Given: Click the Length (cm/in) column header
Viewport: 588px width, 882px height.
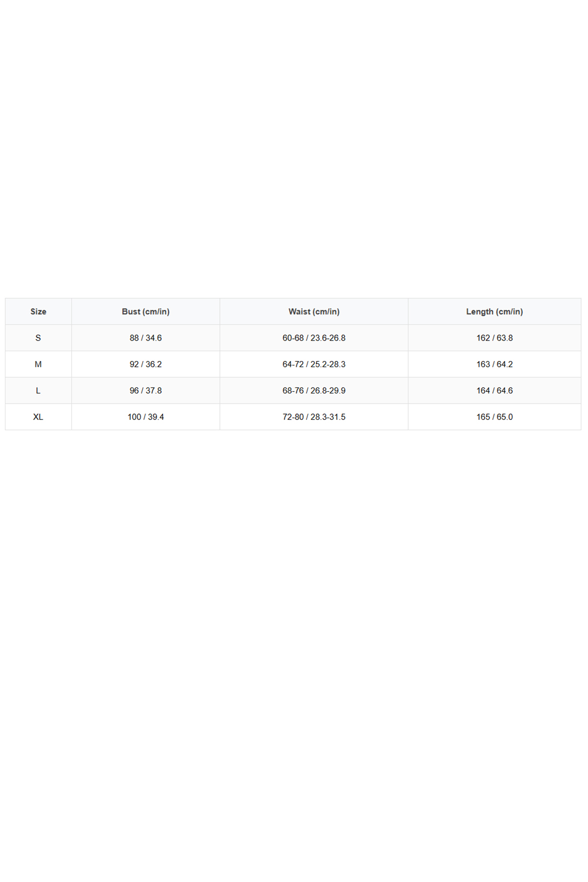Looking at the screenshot, I should coord(495,311).
